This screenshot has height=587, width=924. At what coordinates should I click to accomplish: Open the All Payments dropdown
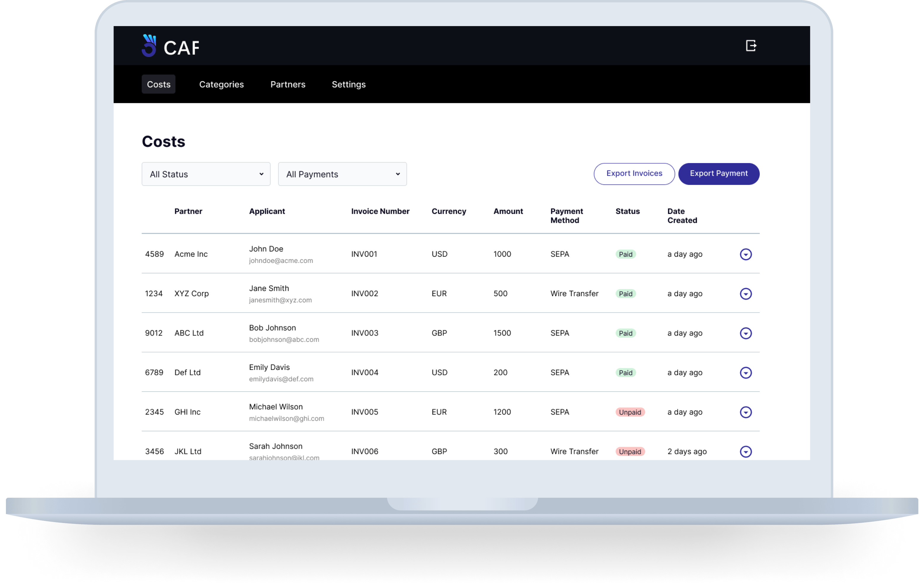(x=342, y=174)
